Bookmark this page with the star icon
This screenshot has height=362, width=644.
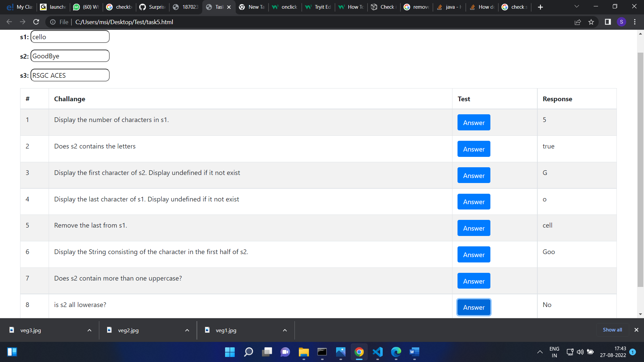click(x=591, y=22)
